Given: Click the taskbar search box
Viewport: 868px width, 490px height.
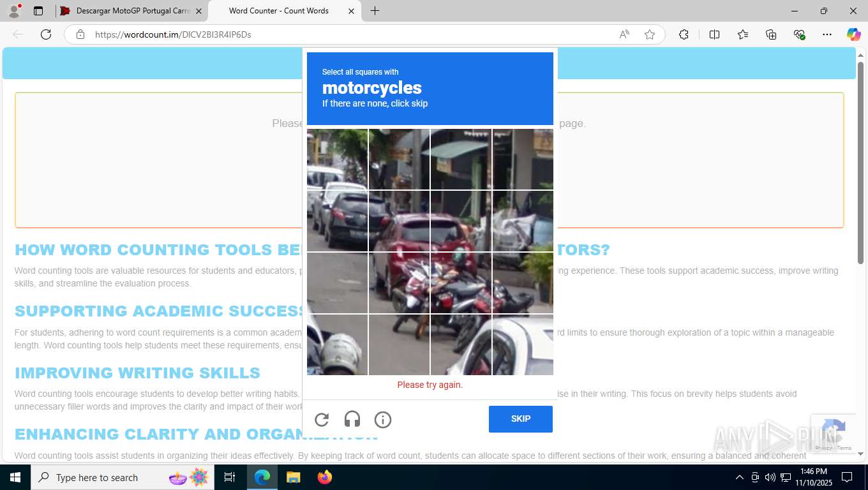Looking at the screenshot, I should point(121,477).
